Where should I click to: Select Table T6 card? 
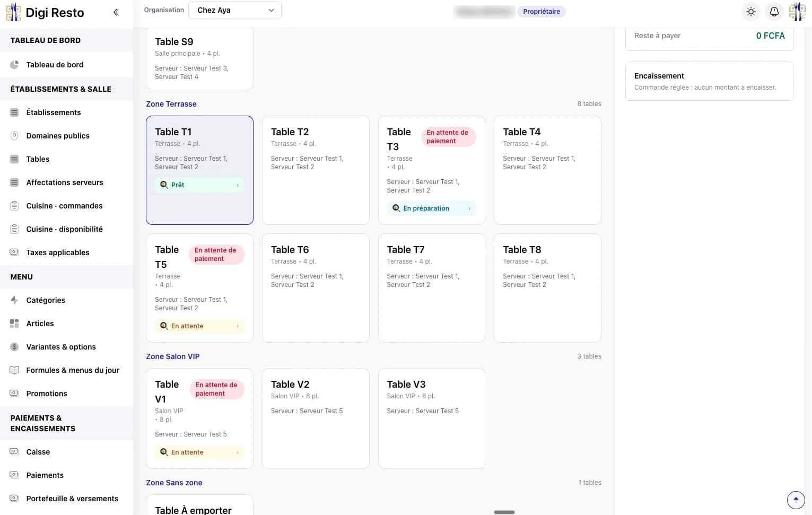pyautogui.click(x=316, y=288)
